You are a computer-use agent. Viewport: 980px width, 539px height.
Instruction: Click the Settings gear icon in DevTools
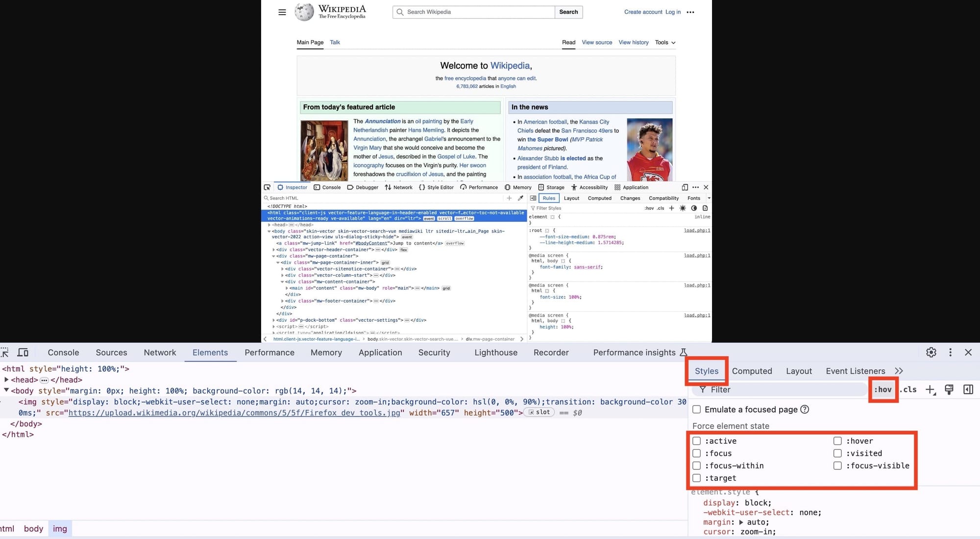coord(931,352)
